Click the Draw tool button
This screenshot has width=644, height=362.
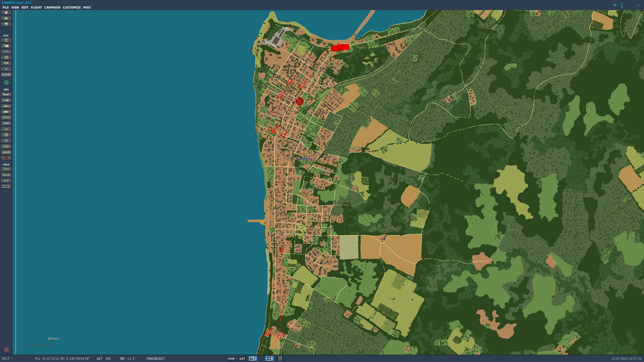(6, 175)
